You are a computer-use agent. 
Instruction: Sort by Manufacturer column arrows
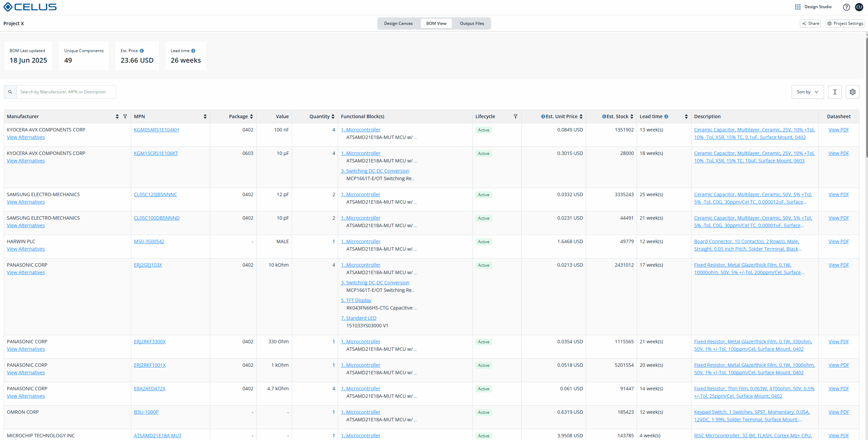coord(117,116)
